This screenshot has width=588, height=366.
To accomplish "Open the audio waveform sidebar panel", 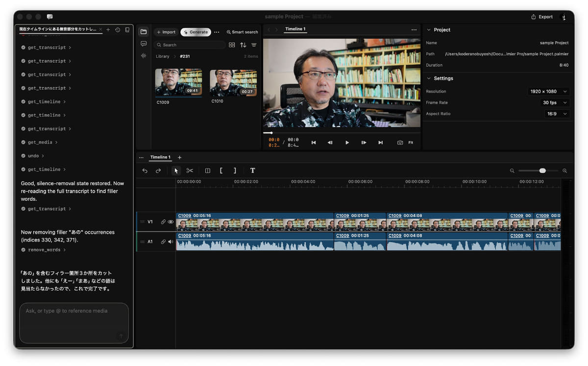I will (x=144, y=55).
